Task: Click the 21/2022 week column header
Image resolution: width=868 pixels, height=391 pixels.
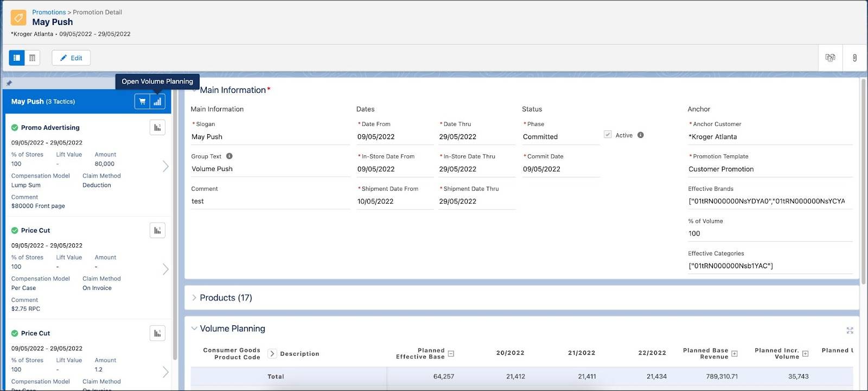Action: click(582, 353)
